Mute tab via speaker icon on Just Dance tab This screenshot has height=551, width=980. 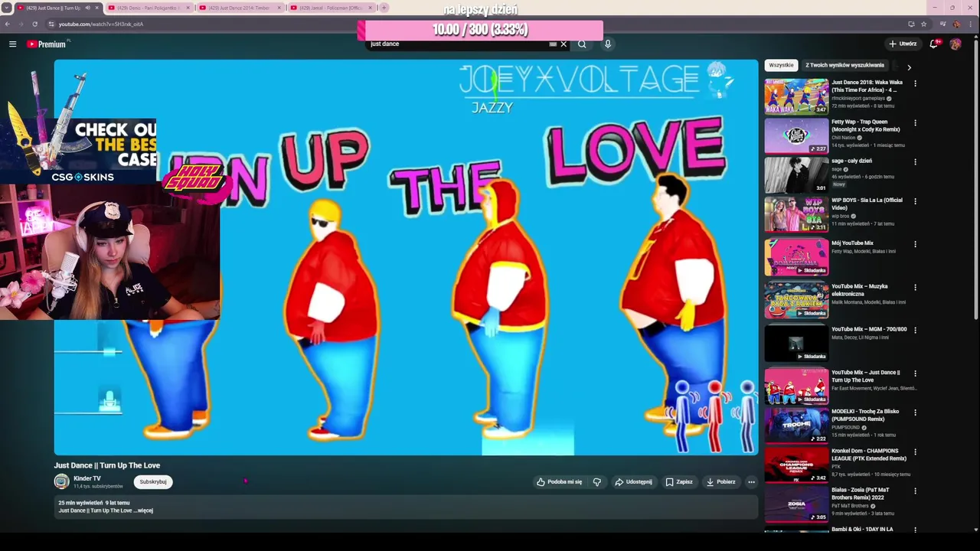87,8
